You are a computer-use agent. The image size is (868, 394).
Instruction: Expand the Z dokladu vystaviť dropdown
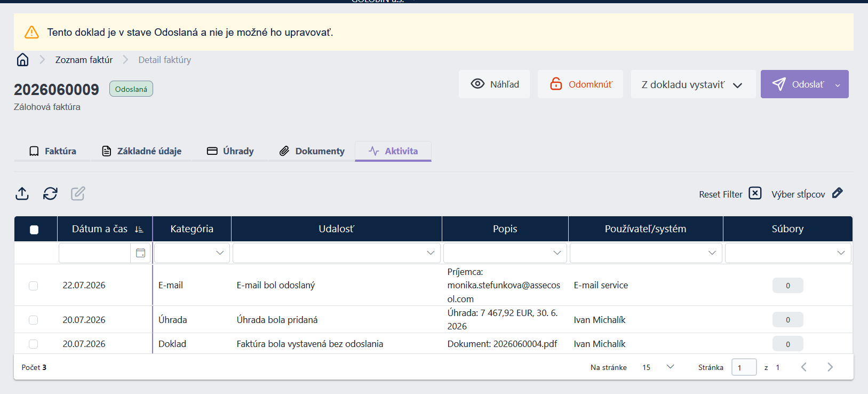click(693, 84)
